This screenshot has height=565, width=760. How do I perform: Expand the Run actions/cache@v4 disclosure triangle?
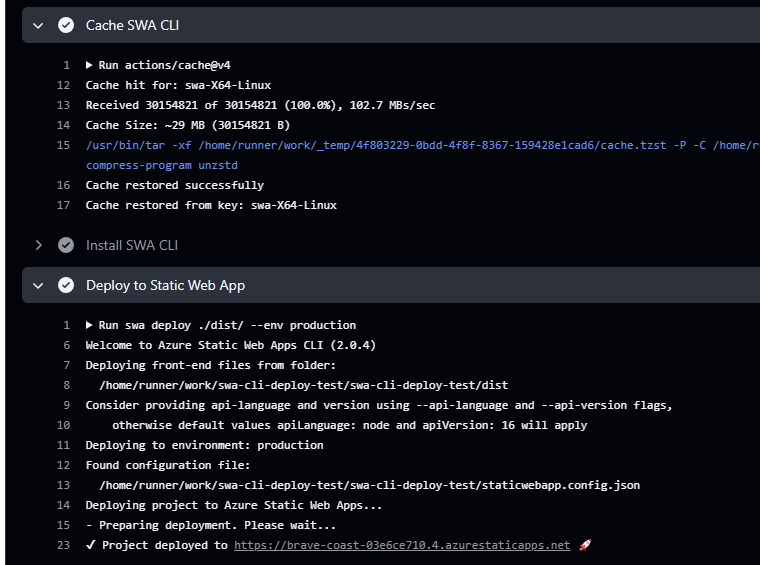pyautogui.click(x=89, y=65)
